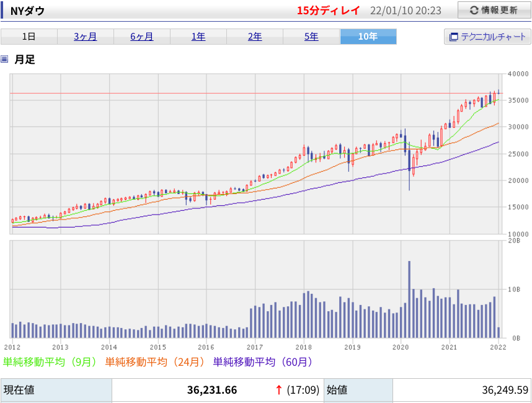The image size is (532, 403).
Task: Click the current value 36,231.66
Action: pos(212,390)
